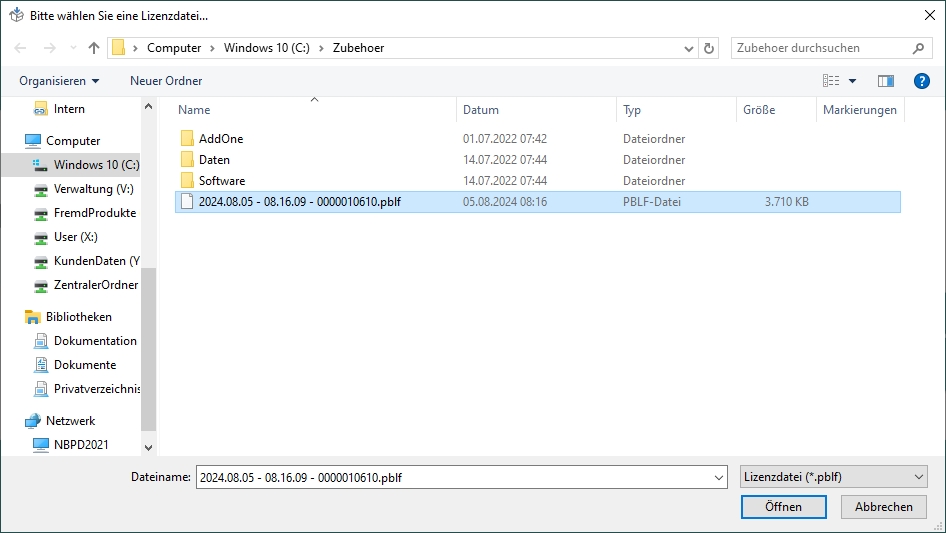
Task: Click the pblf file icon in list
Action: 187,202
